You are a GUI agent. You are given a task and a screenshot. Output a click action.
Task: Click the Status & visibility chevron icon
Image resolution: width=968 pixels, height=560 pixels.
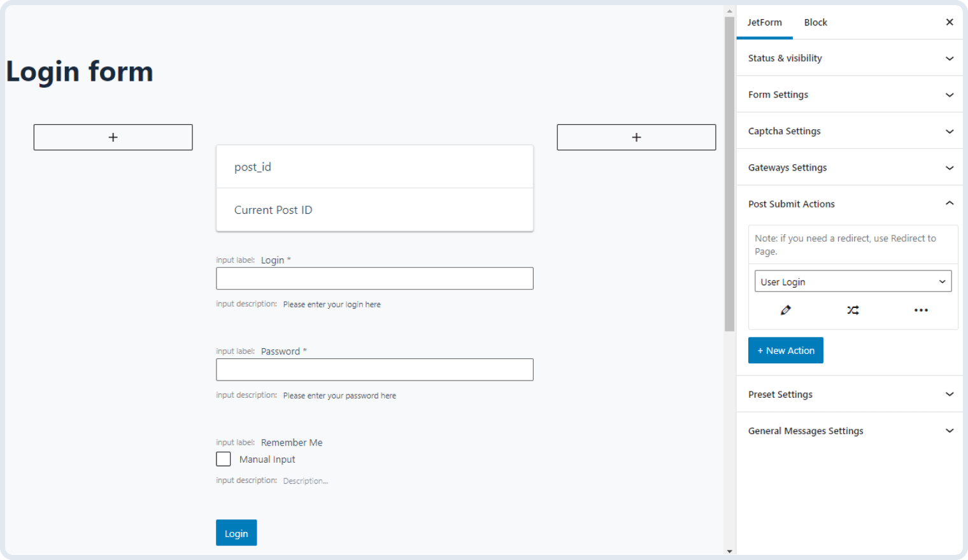click(950, 58)
